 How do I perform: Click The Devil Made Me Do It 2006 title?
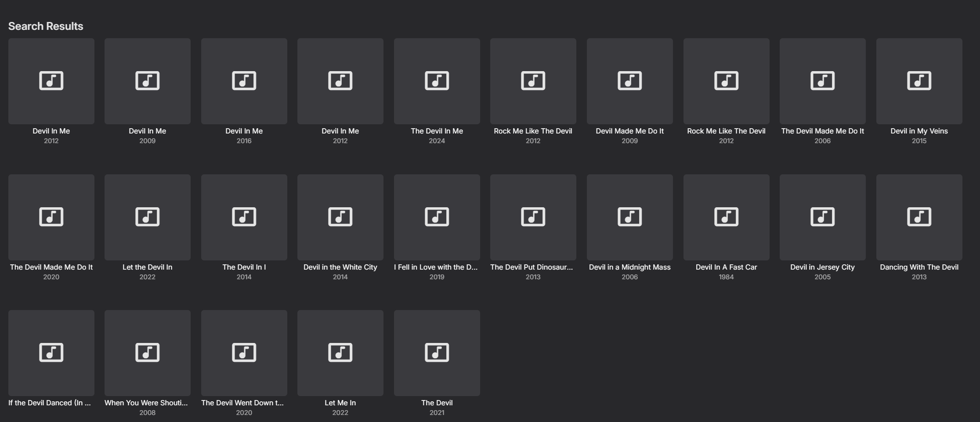(822, 131)
